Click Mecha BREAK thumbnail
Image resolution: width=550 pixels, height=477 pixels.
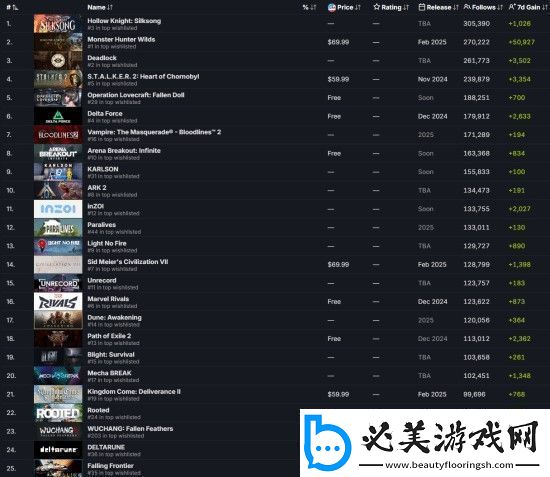[58, 376]
